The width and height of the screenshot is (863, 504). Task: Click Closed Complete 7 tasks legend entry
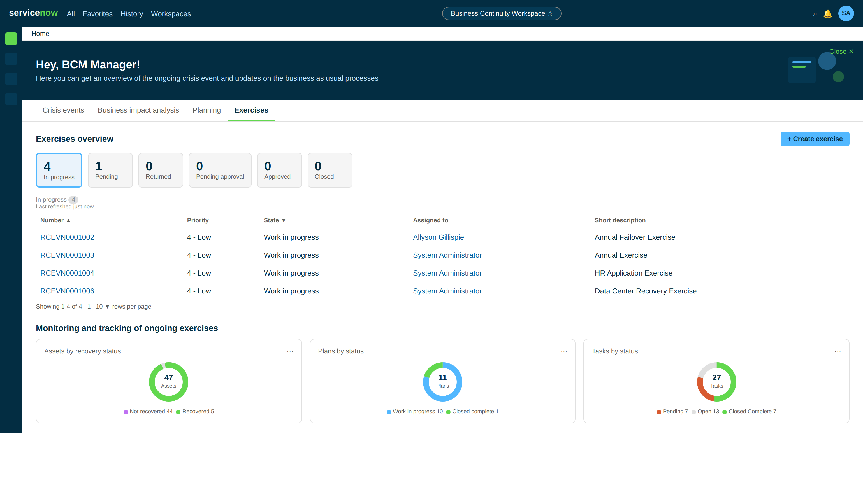pos(749,412)
